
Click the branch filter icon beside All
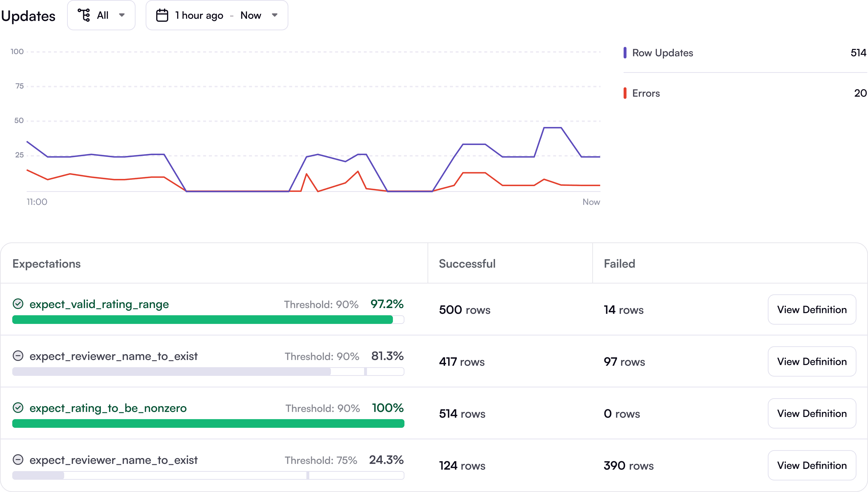point(84,15)
